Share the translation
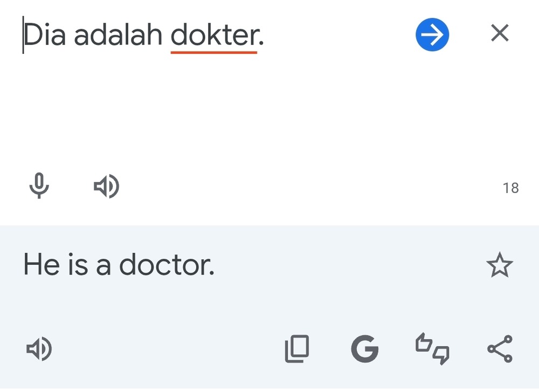The image size is (539, 392). 500,349
